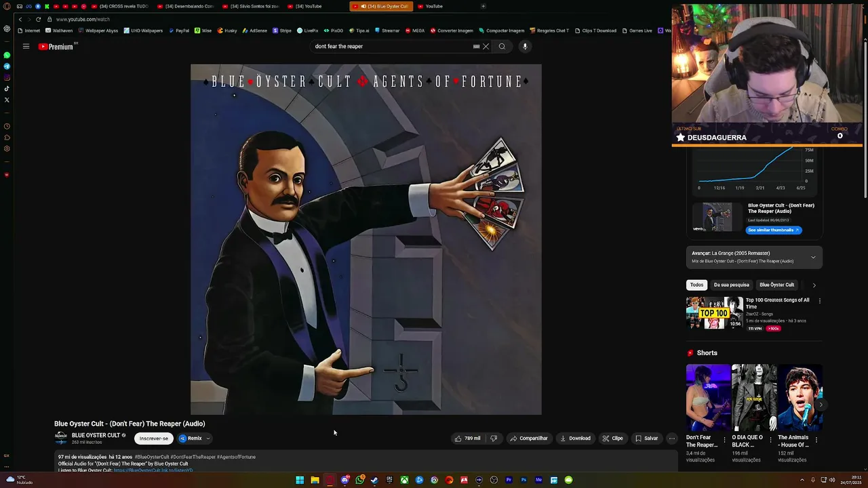Image resolution: width=868 pixels, height=488 pixels.
Task: Clear the search box text
Action: point(486,47)
